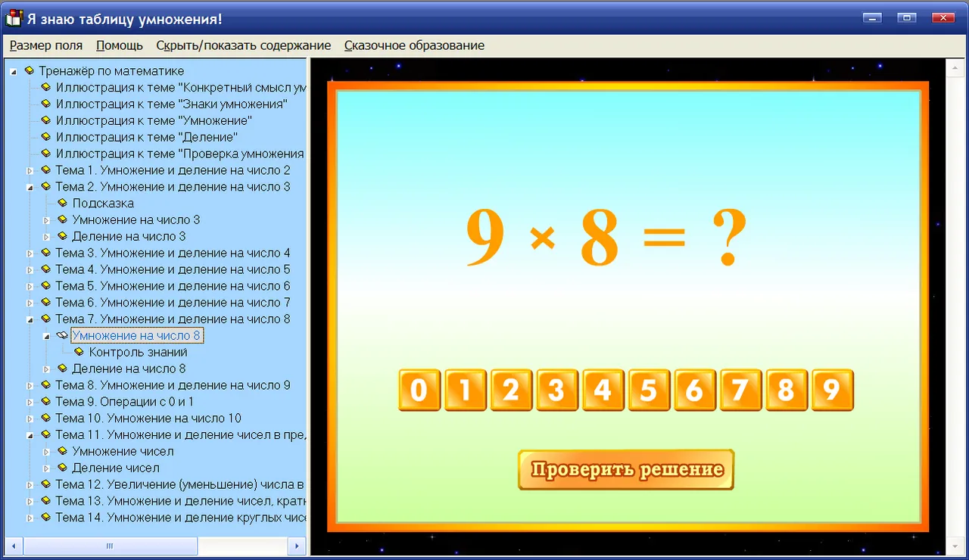Click the tree panel scroll-left arrow
This screenshot has height=560, width=969.
[14, 546]
